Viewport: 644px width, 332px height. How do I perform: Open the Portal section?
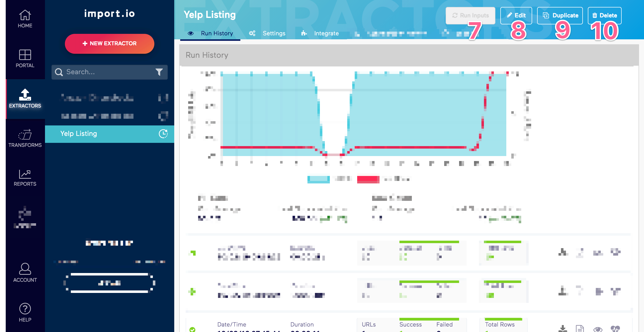click(25, 58)
